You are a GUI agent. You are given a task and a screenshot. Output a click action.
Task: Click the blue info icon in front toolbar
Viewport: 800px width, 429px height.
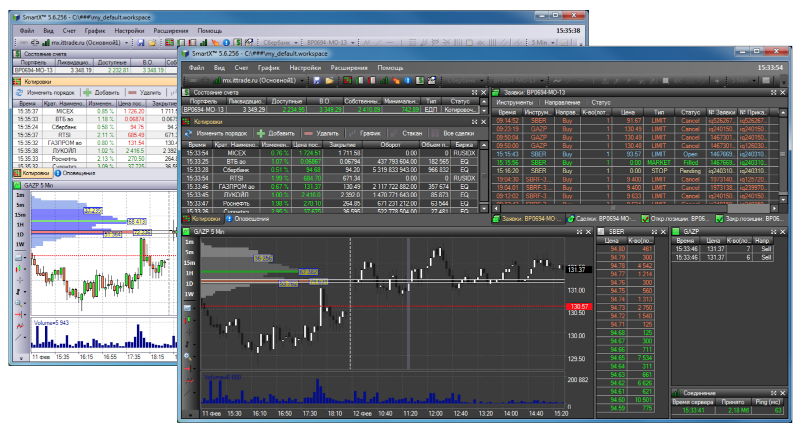[408, 81]
